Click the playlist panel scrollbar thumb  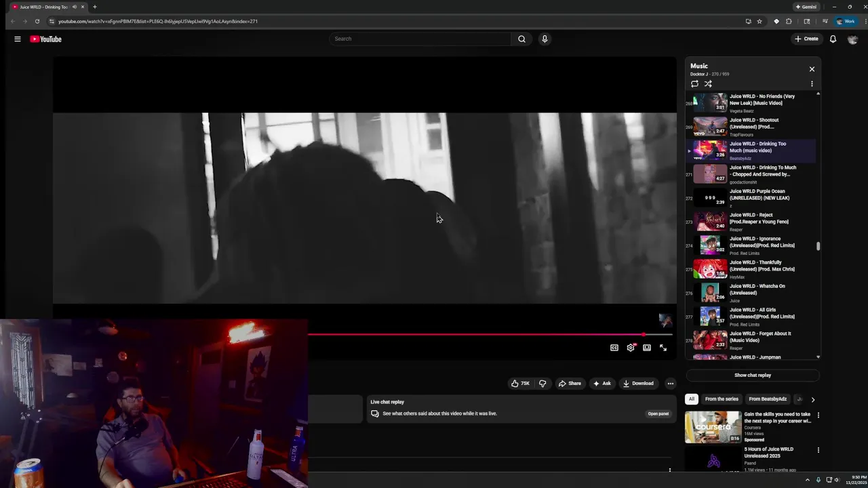(x=818, y=246)
